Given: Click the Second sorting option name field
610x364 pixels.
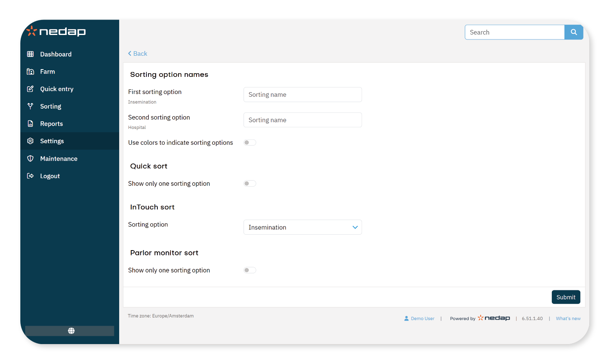Looking at the screenshot, I should pos(303,120).
